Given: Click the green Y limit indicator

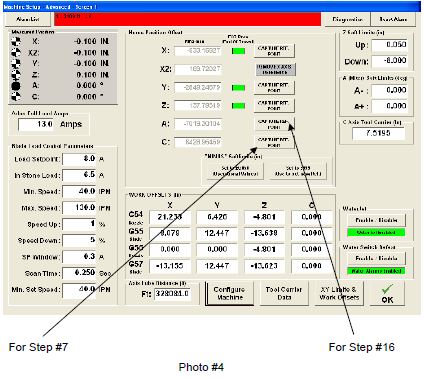Looking at the screenshot, I should tap(238, 88).
